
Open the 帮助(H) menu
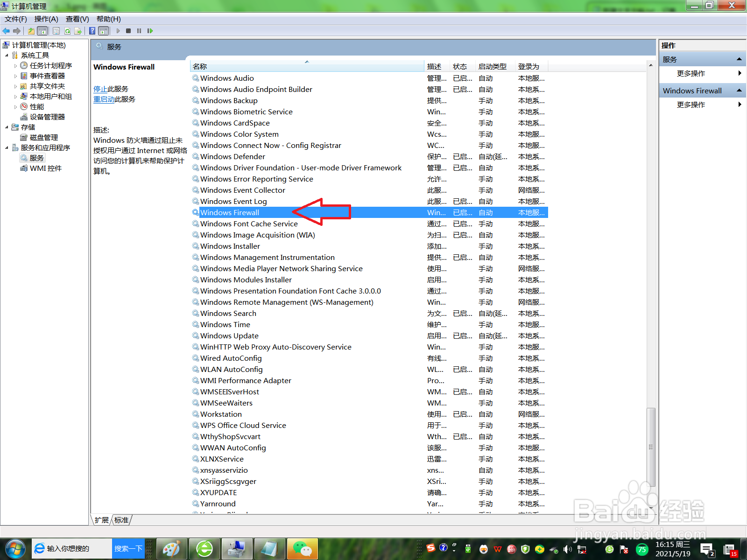tap(109, 19)
